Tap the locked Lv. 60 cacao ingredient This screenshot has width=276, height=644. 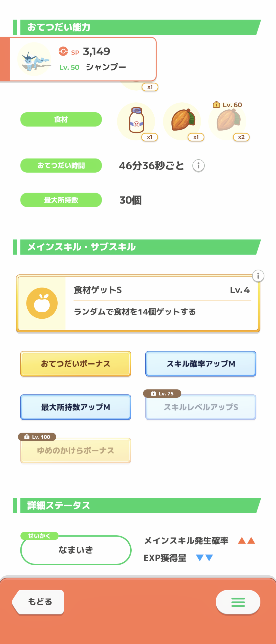coord(228,121)
